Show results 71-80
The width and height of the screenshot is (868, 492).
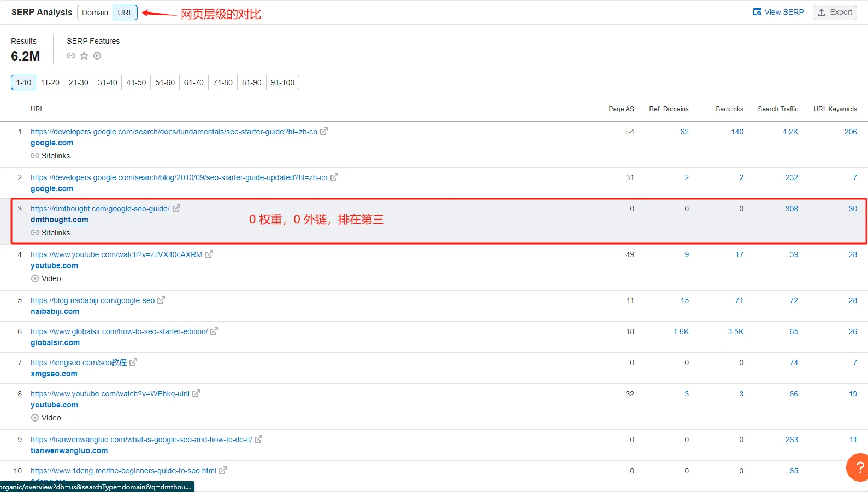[x=223, y=82]
